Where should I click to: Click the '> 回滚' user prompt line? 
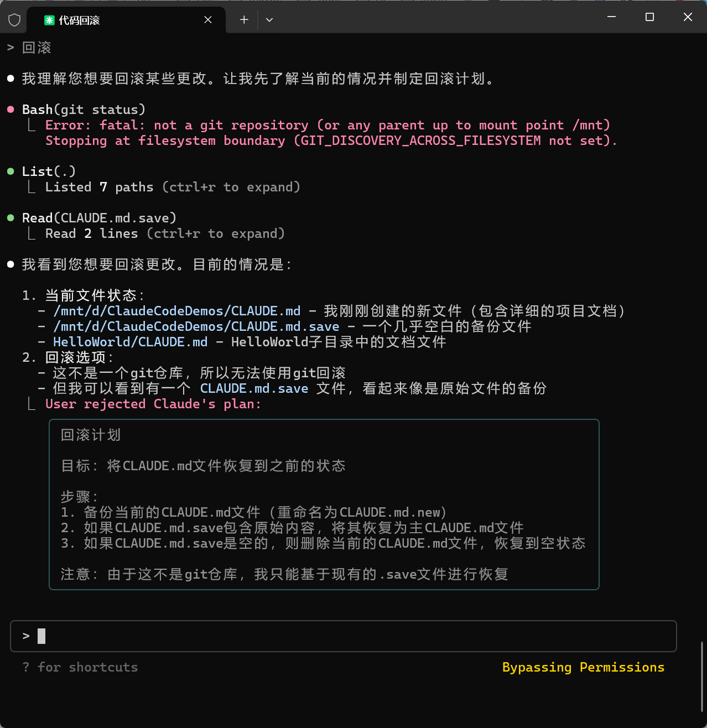[x=29, y=48]
